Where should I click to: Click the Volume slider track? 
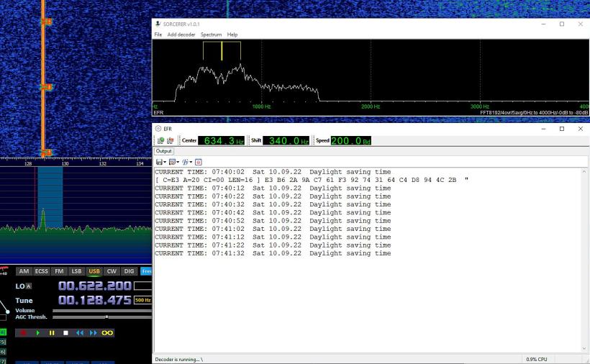click(102, 311)
